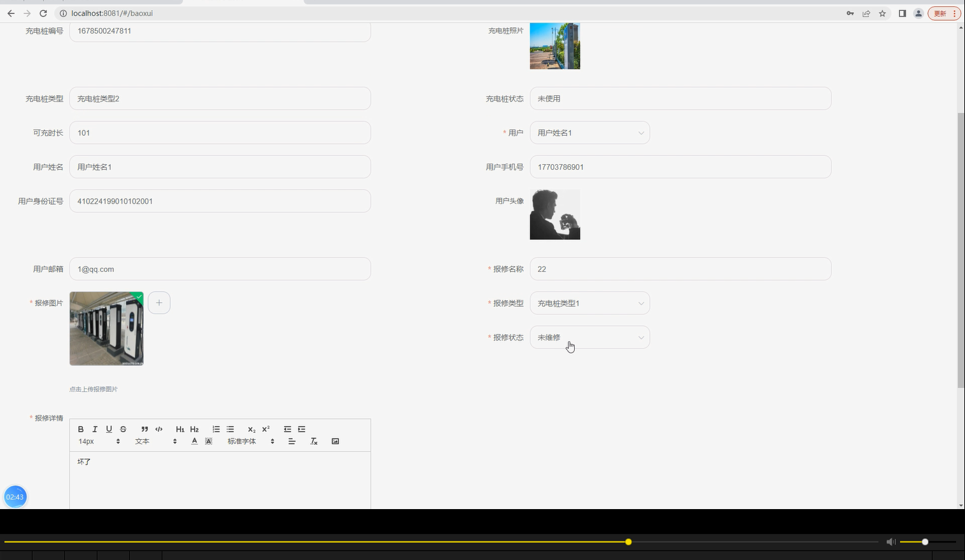Click the 点击上传报修图片 upload link

pos(93,389)
